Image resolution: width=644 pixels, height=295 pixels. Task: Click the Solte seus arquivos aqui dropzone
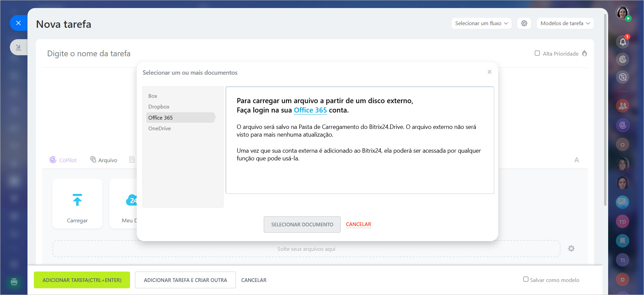306,249
